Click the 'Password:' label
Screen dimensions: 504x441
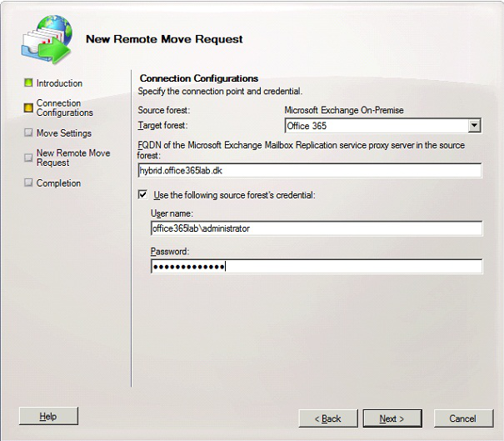tap(170, 252)
